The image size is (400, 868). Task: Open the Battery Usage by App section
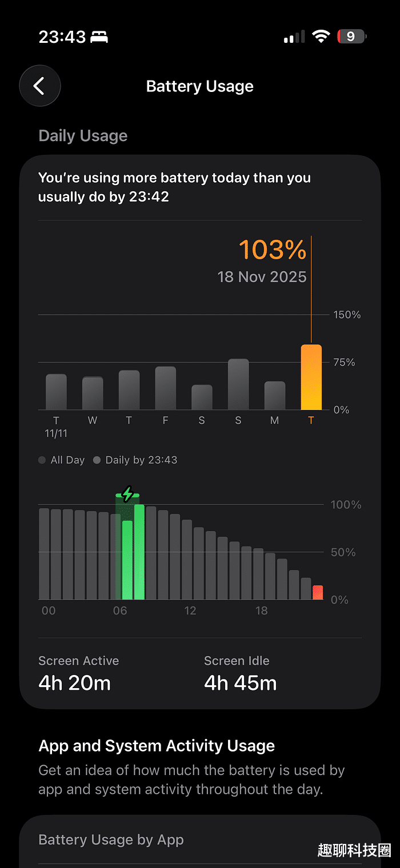111,839
